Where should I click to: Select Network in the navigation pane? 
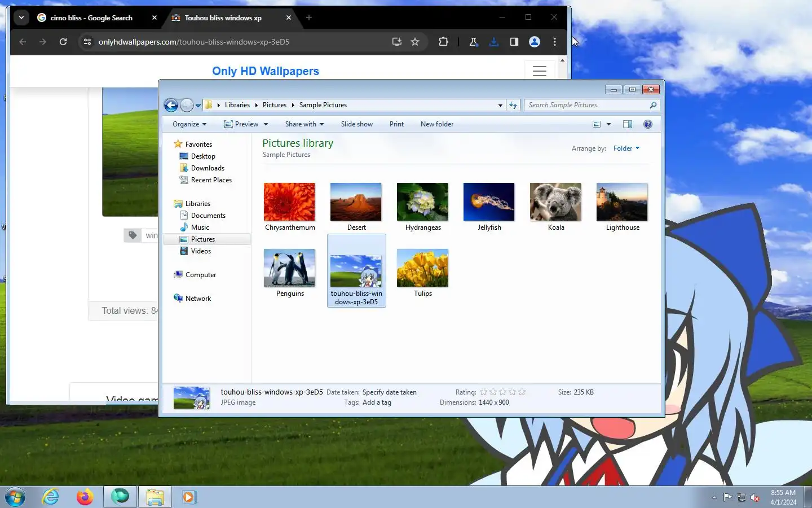[x=192, y=299]
